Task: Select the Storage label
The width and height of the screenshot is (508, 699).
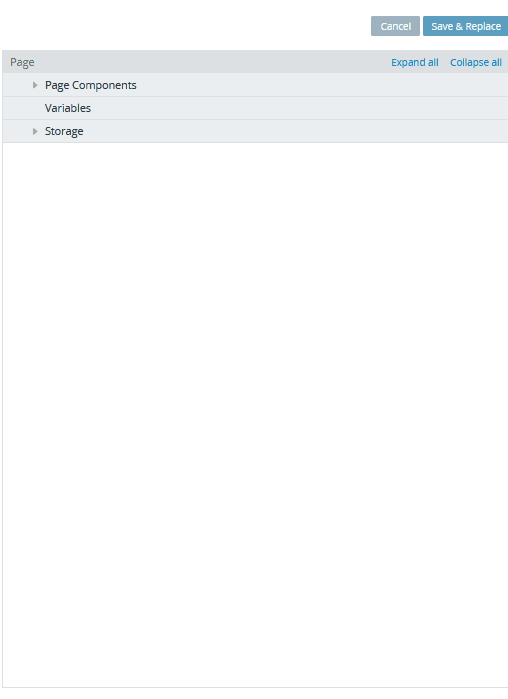Action: [64, 132]
